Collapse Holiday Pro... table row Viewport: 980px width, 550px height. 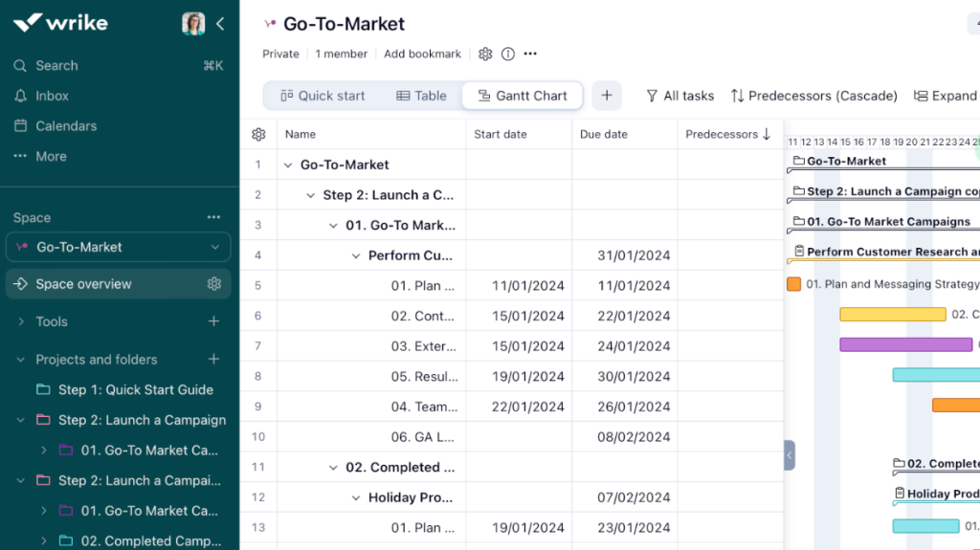pos(356,497)
